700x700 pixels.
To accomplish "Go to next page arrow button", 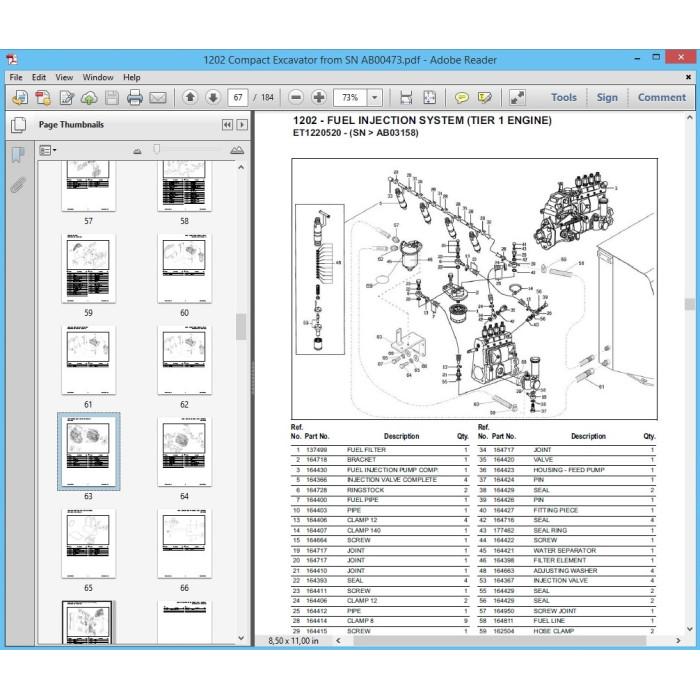I will tap(213, 97).
